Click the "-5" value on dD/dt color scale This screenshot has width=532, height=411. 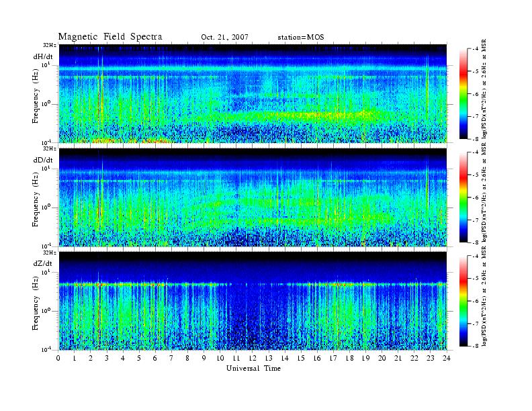click(x=476, y=175)
